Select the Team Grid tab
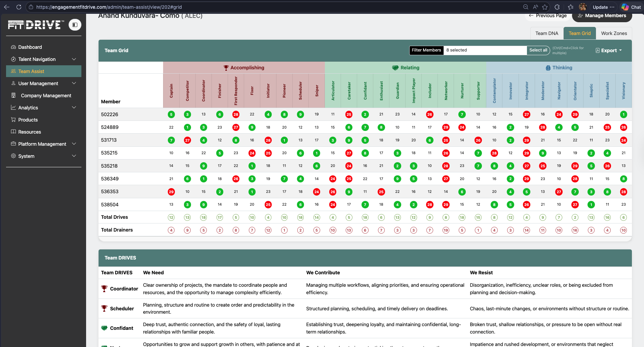Image resolution: width=644 pixels, height=347 pixels. click(579, 33)
